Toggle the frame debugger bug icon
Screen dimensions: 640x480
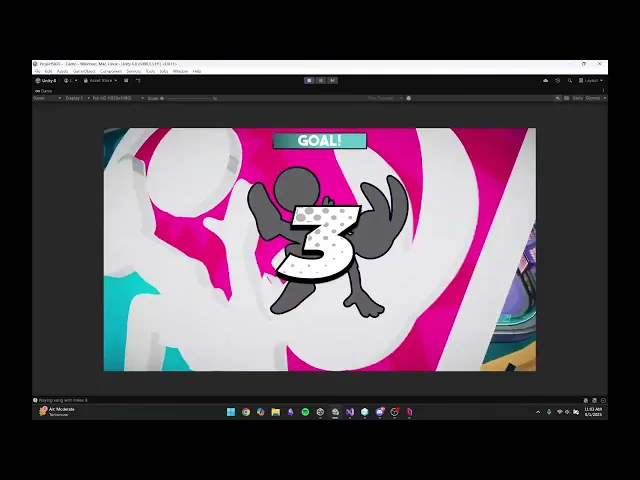click(409, 98)
